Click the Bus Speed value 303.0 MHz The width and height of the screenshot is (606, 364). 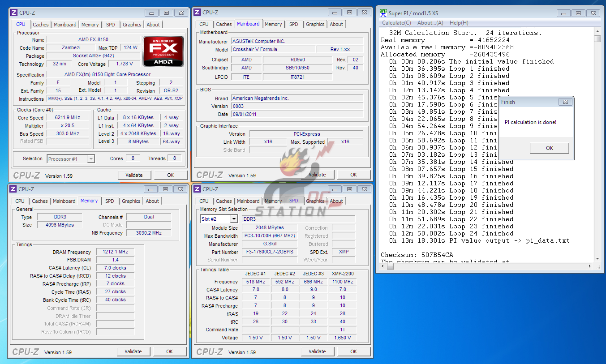(x=67, y=133)
